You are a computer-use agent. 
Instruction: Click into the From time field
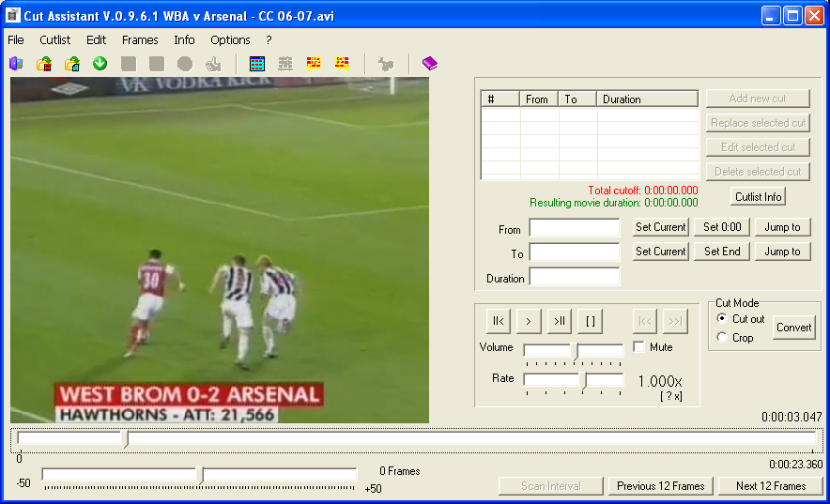575,228
